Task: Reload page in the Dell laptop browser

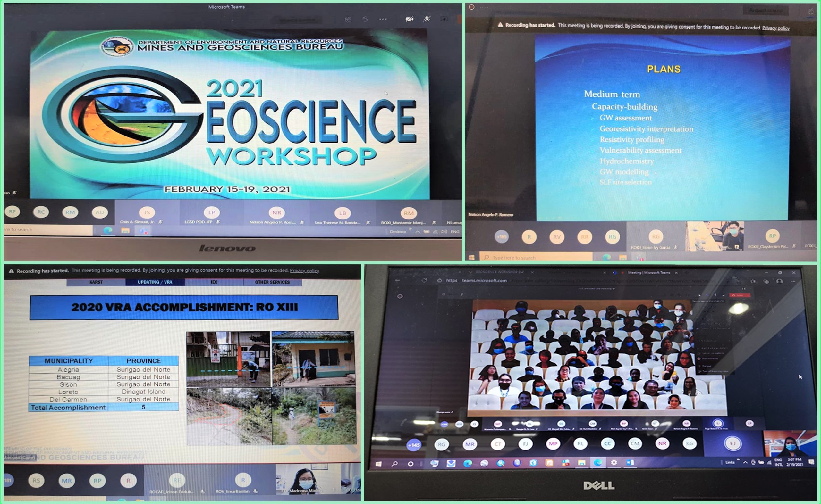Action: [x=424, y=280]
